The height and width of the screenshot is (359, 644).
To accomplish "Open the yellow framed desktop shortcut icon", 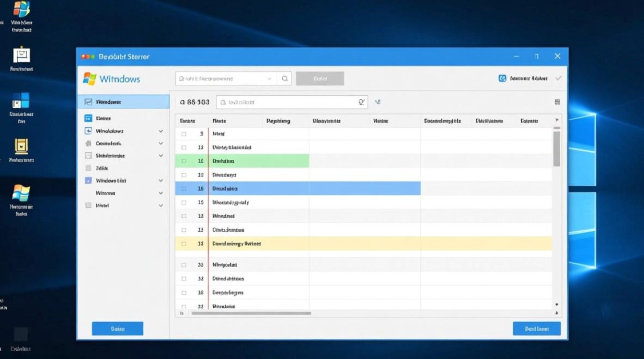I will (21, 146).
